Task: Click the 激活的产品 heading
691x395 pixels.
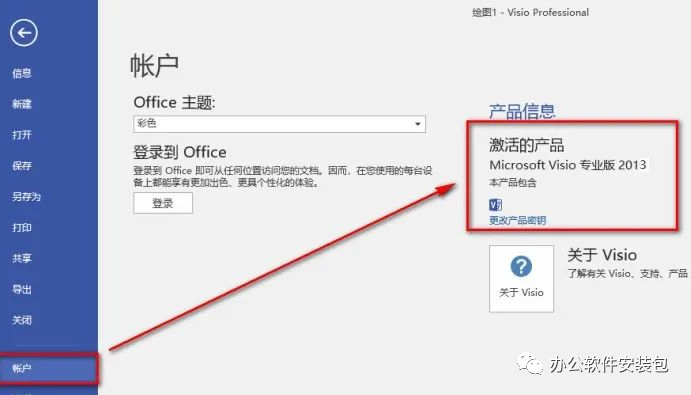Action: 527,145
